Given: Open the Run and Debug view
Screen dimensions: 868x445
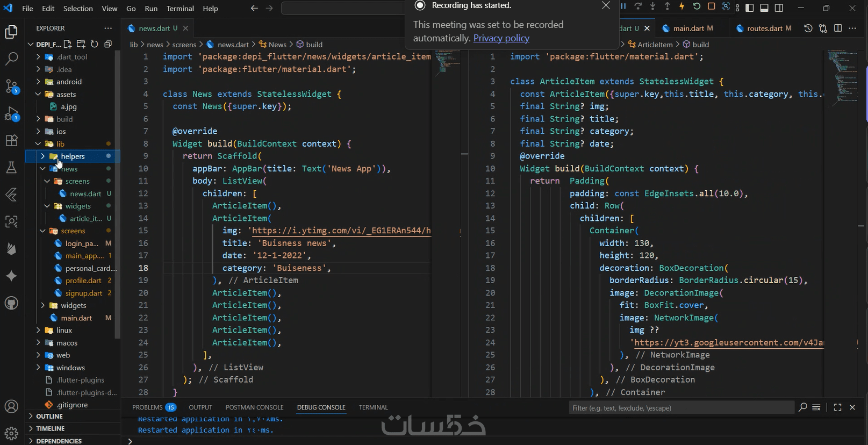Looking at the screenshot, I should [x=11, y=113].
